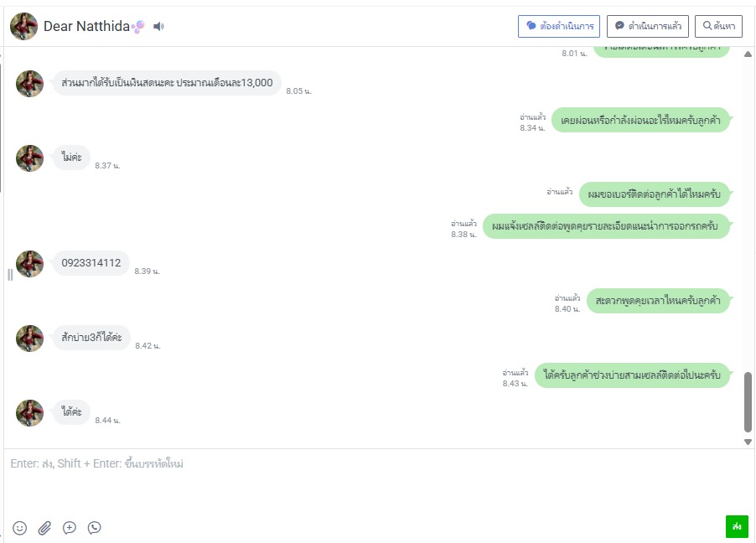Screen dimensions: 756x543
Task: Click avatar beside the 13,000 income message
Action: click(30, 84)
